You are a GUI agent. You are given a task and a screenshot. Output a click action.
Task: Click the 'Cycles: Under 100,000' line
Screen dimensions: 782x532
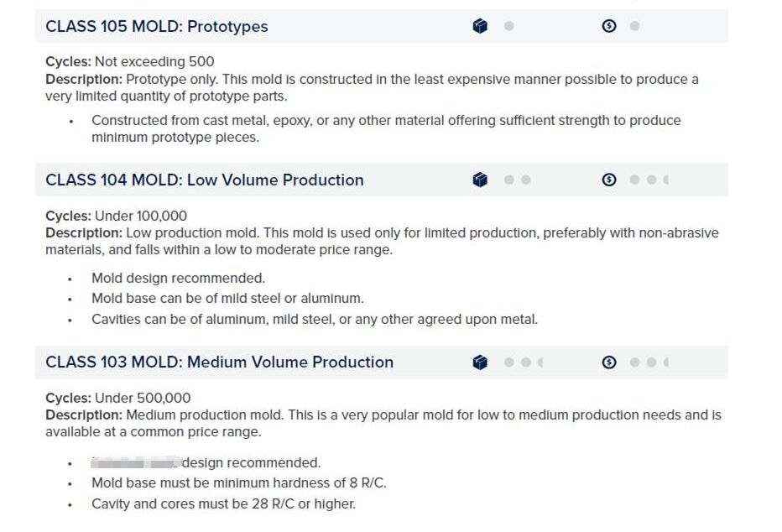point(116,216)
